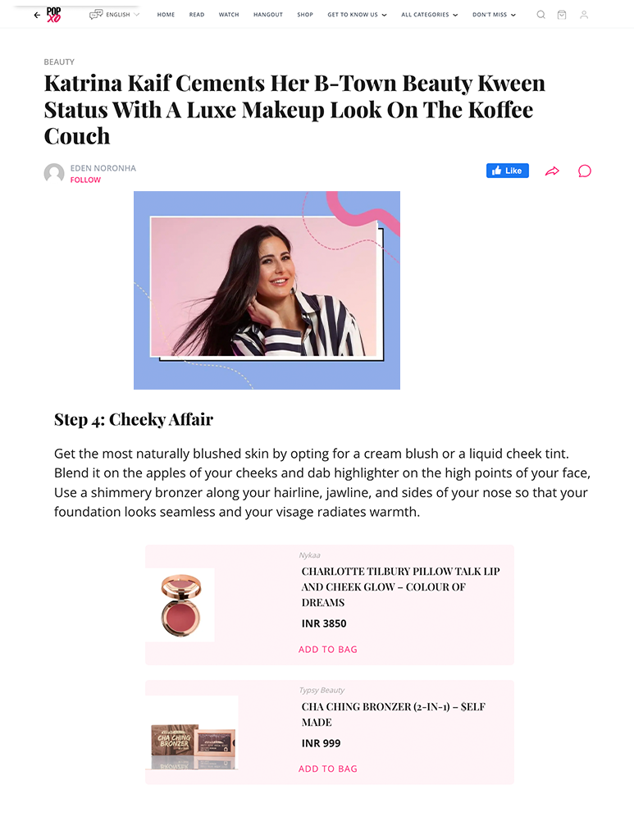Open comments via speech bubble icon

point(585,171)
